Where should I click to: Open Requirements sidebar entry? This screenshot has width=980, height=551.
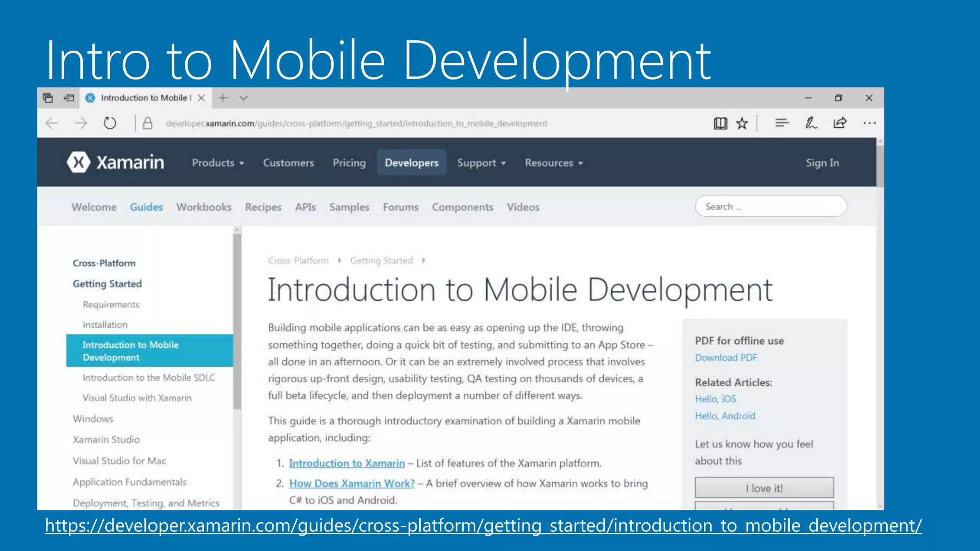(x=111, y=305)
